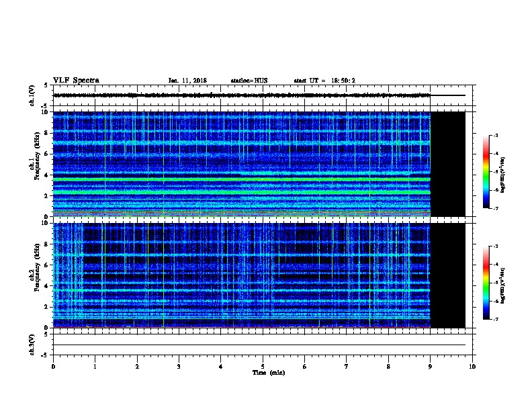
Task: Click the ch.1 spectrogram color scale bar
Action: click(486, 172)
